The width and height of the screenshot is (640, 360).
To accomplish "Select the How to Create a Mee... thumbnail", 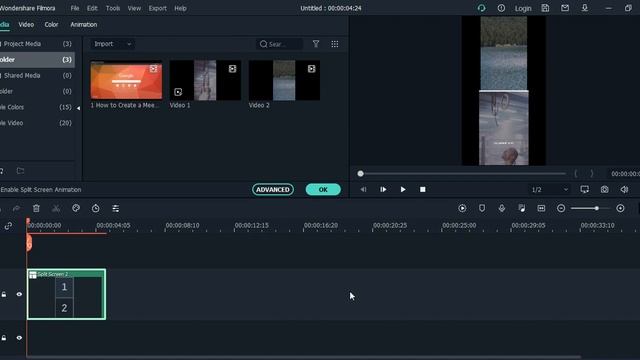I will 126,80.
